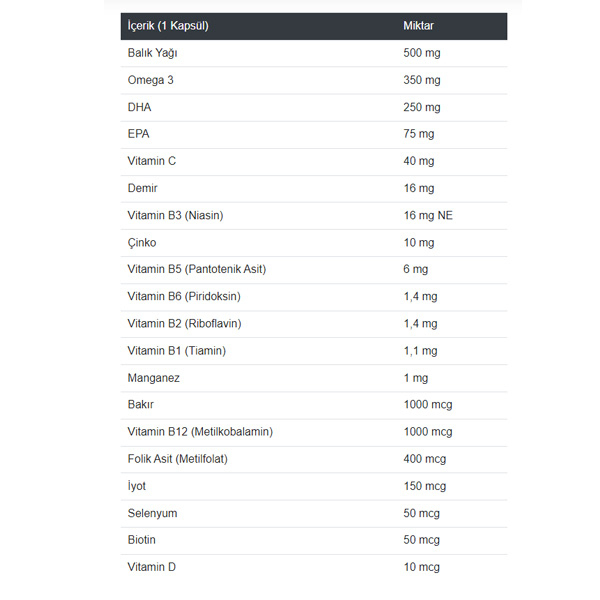Select the DHA row label
600x600 pixels.
[139, 107]
